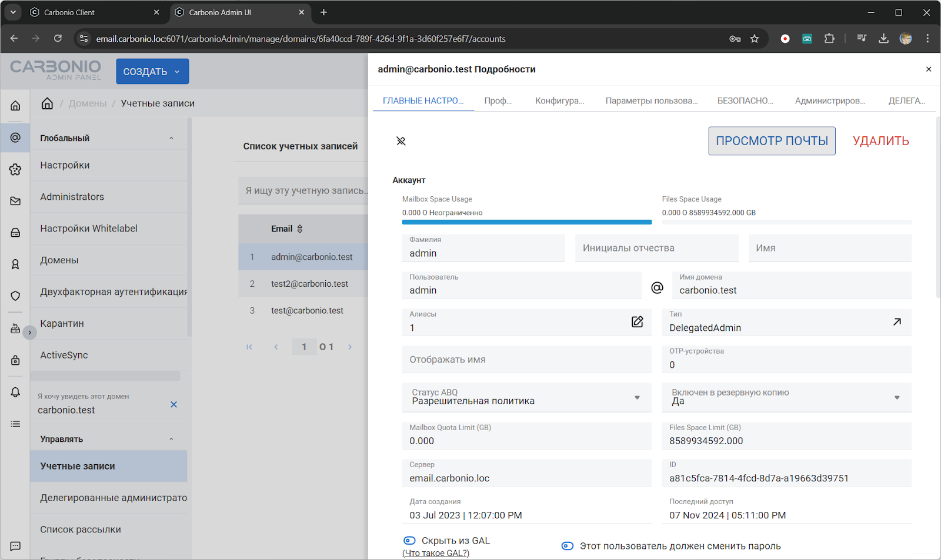Viewport: 941px width, 560px height.
Task: Switch to 'ГЛАВНЫЕ НАСТРО...' tab
Action: click(x=423, y=100)
